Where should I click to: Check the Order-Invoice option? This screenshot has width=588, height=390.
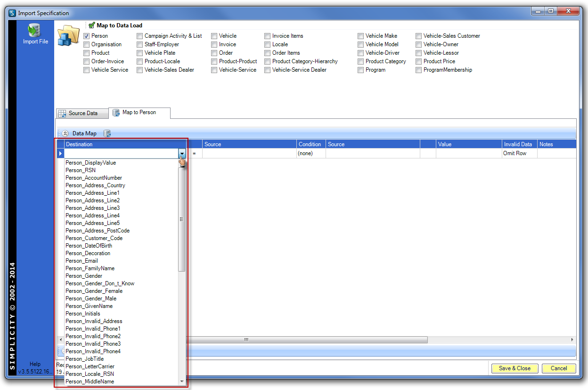[86, 61]
